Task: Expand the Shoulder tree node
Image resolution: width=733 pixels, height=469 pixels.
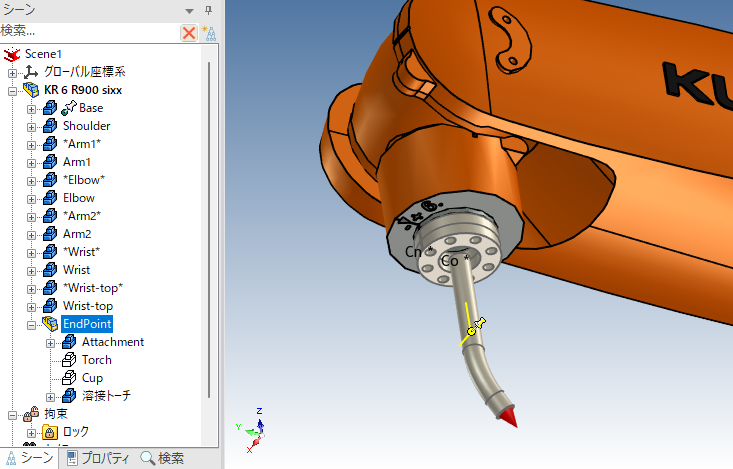Action: [31, 126]
